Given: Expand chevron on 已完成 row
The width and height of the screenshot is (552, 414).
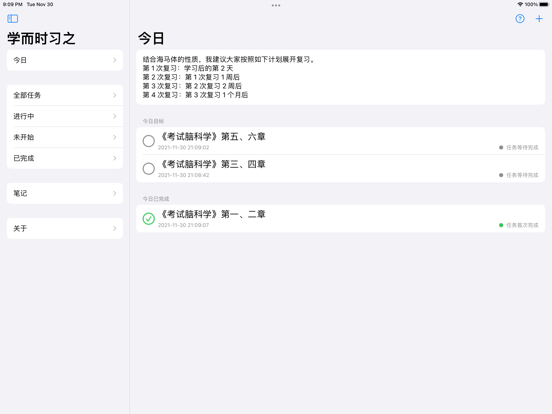Looking at the screenshot, I should tap(115, 158).
